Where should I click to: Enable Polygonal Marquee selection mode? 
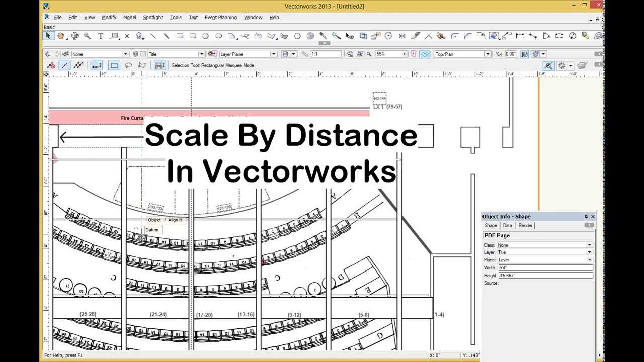point(142,65)
